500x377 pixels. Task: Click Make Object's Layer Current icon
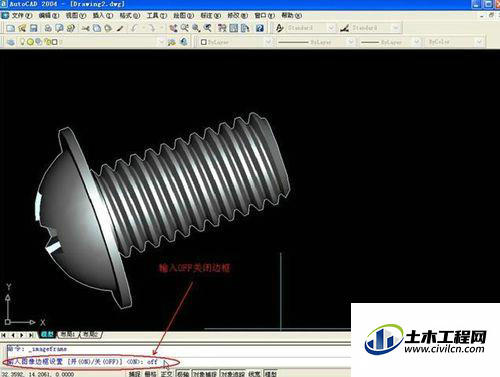[x=172, y=42]
